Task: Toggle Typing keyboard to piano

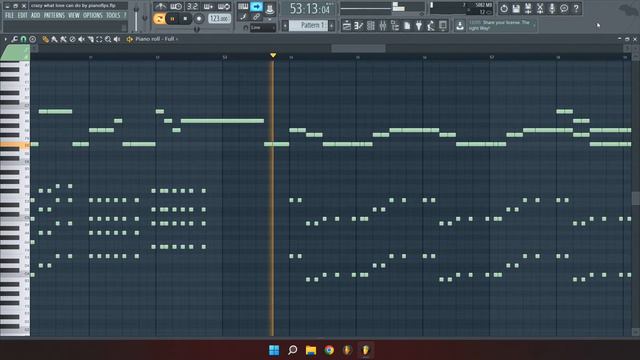Action: pos(243,6)
